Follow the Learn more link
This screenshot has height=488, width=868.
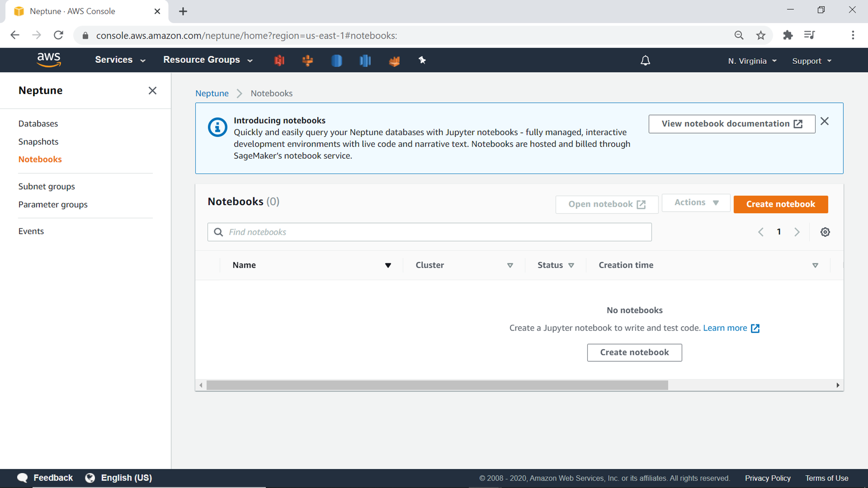(x=725, y=328)
